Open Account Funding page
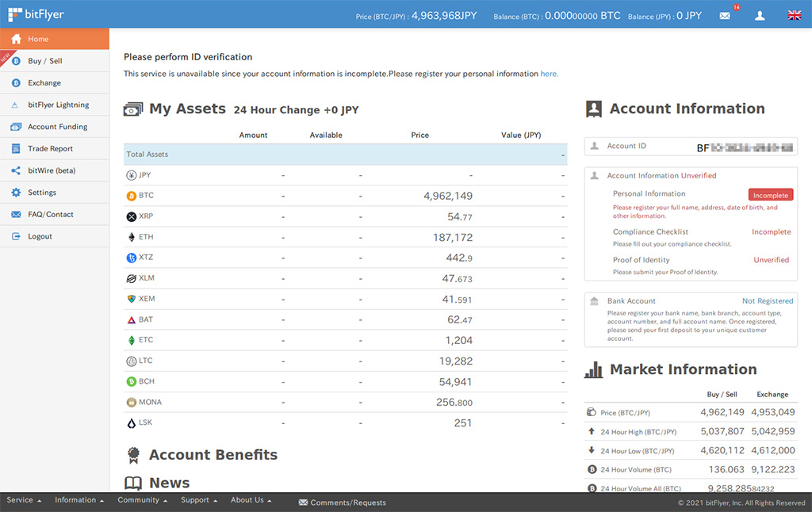The image size is (812, 512). tap(55, 127)
